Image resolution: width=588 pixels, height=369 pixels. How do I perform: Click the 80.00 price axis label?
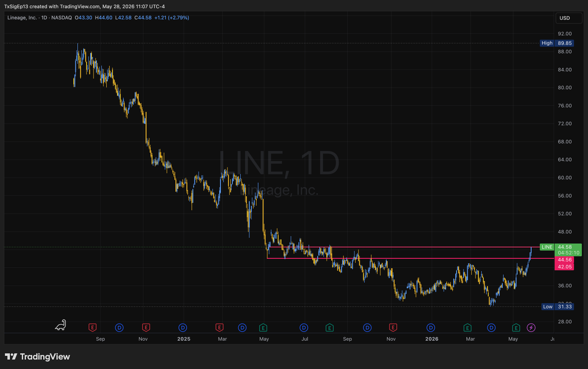564,88
